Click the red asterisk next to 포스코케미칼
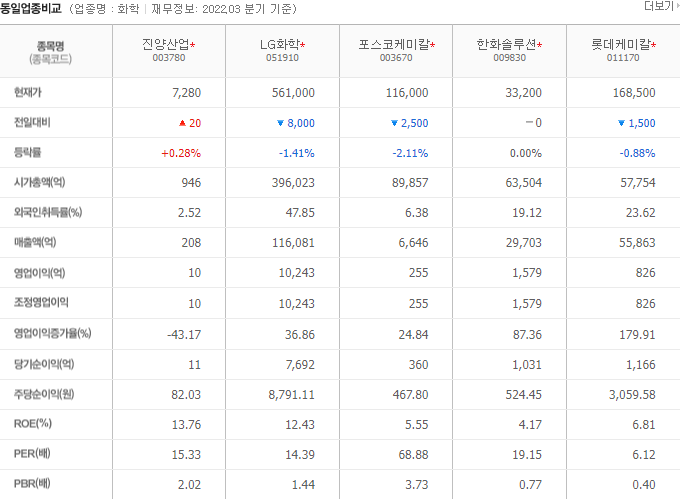 point(433,45)
